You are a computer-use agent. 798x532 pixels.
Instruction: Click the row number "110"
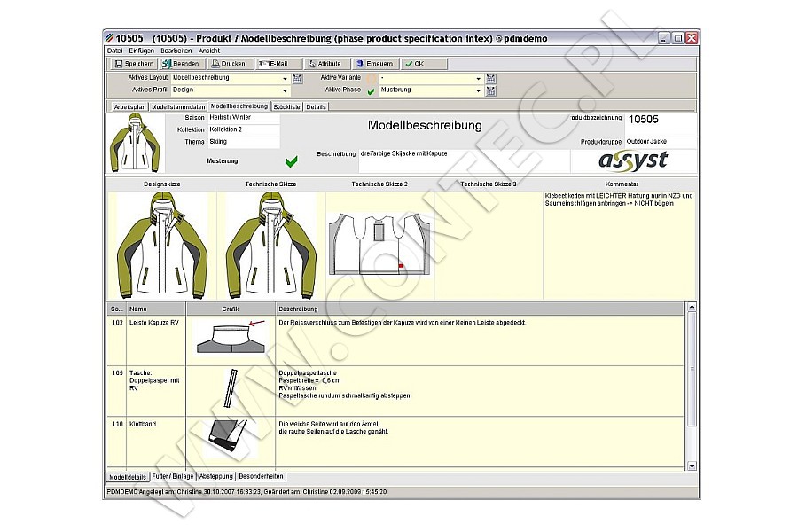(118, 424)
